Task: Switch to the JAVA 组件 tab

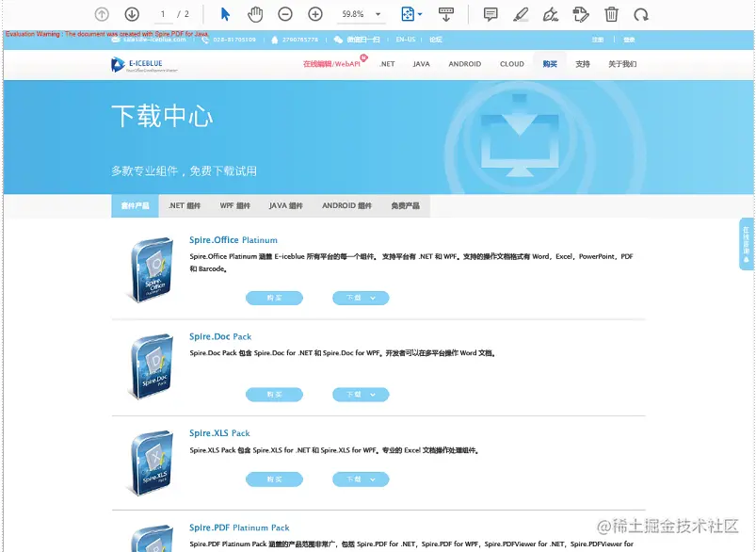Action: pos(285,205)
